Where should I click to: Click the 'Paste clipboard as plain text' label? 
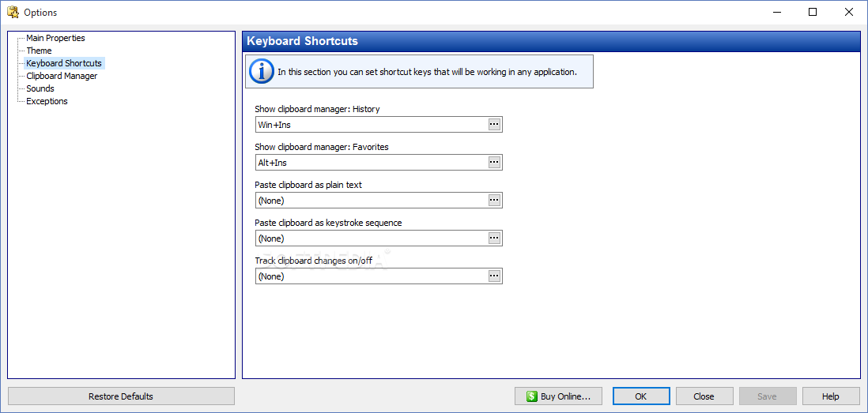coord(308,185)
